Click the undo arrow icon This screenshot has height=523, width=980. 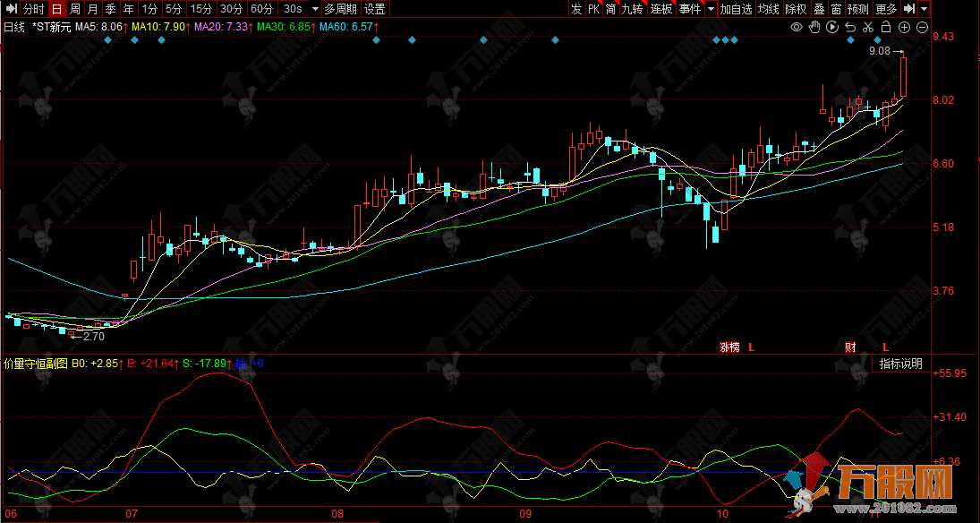click(850, 28)
